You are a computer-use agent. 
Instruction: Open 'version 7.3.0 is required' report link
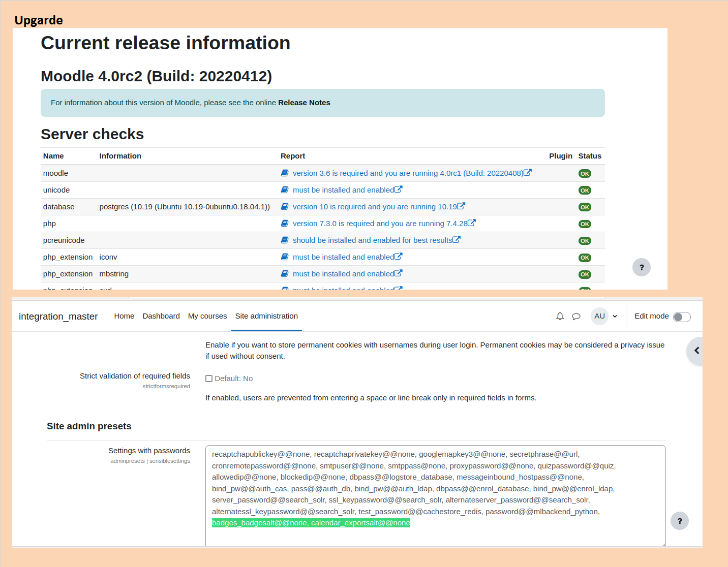380,224
